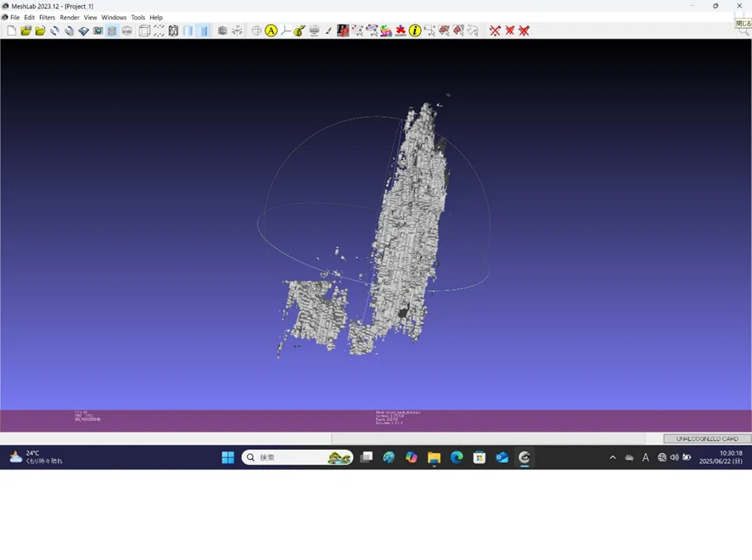Select vertices in rectangular region tool

point(429,31)
